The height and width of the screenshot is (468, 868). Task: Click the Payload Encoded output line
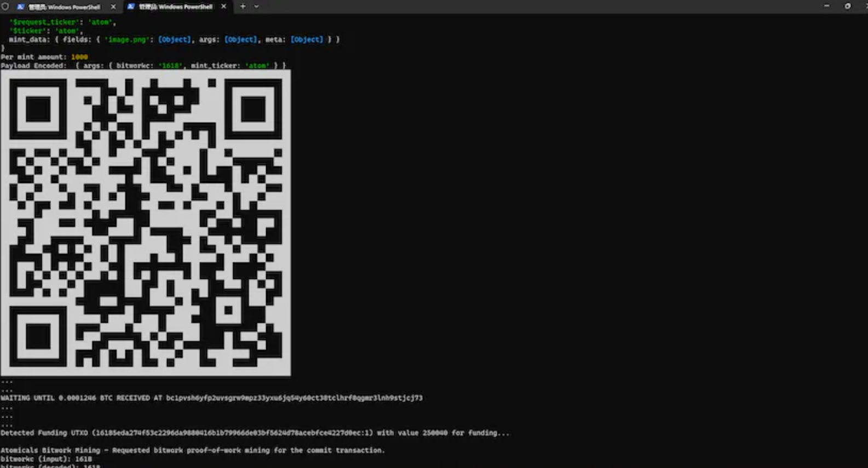pos(143,66)
